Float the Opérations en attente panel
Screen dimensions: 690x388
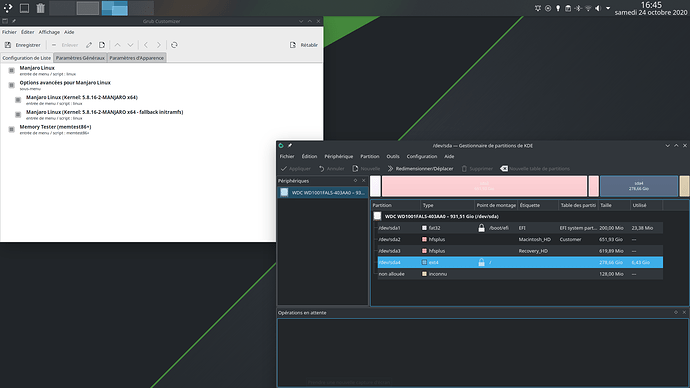click(x=676, y=312)
